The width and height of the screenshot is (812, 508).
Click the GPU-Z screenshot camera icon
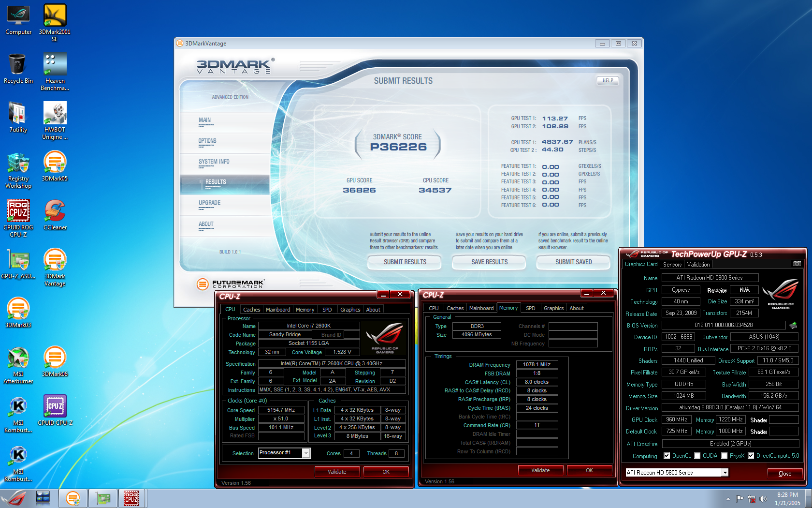pyautogui.click(x=797, y=264)
